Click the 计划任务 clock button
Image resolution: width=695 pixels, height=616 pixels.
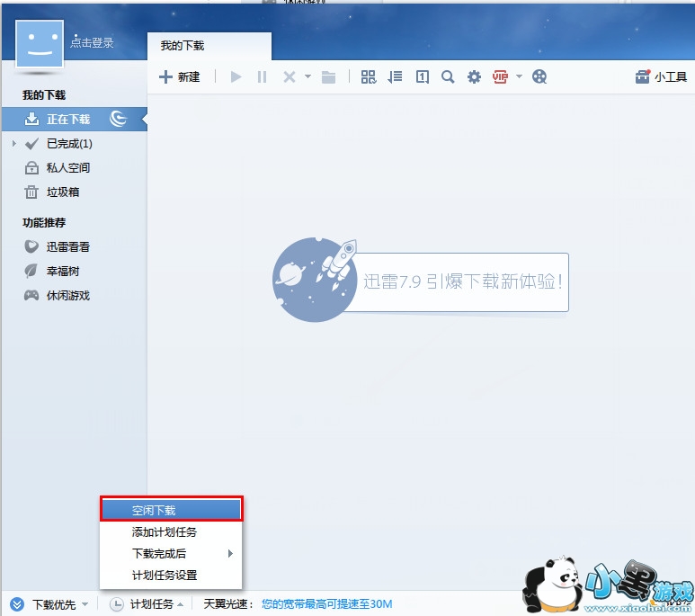click(x=147, y=604)
